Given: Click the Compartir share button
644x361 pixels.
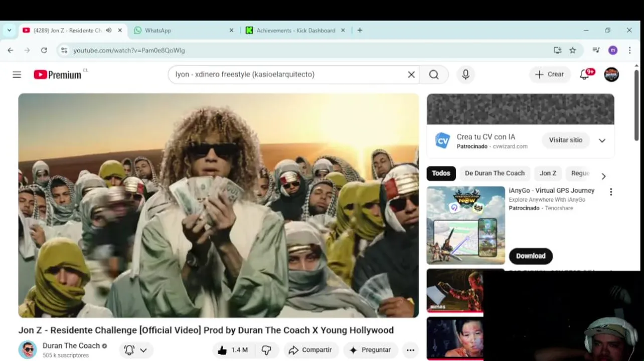Looking at the screenshot, I should pyautogui.click(x=311, y=350).
